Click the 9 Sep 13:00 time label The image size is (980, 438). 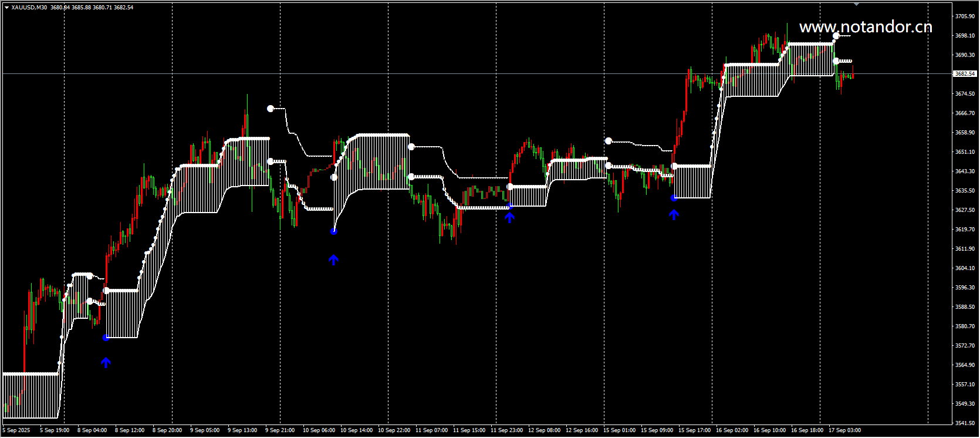click(x=242, y=430)
